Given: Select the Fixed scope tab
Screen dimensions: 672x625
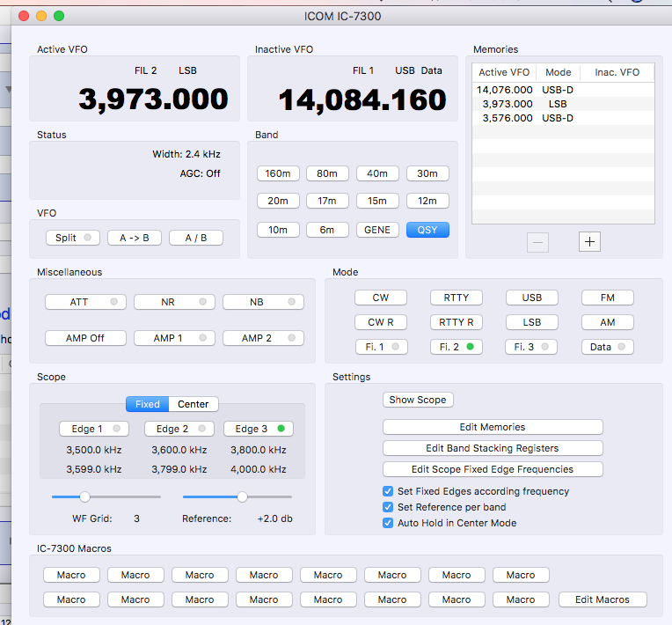Looking at the screenshot, I should 147,404.
